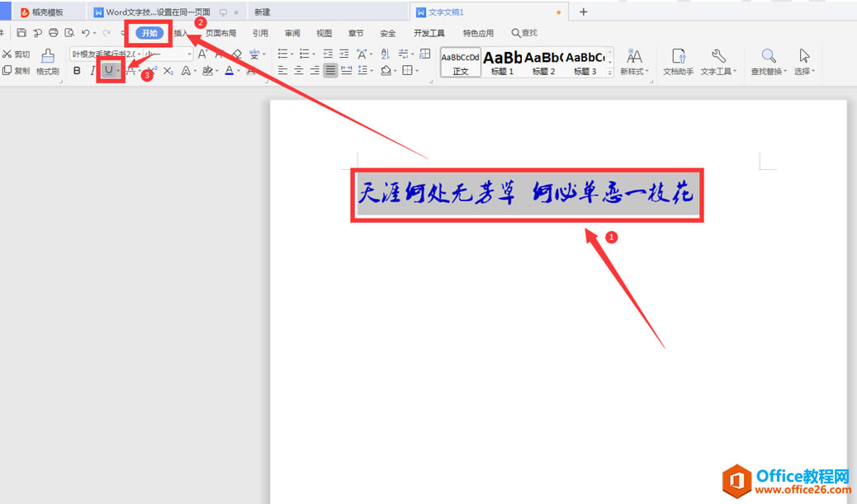Switch to the 页面布局 ribbon tab
Viewport: 857px width, 504px height.
[220, 33]
